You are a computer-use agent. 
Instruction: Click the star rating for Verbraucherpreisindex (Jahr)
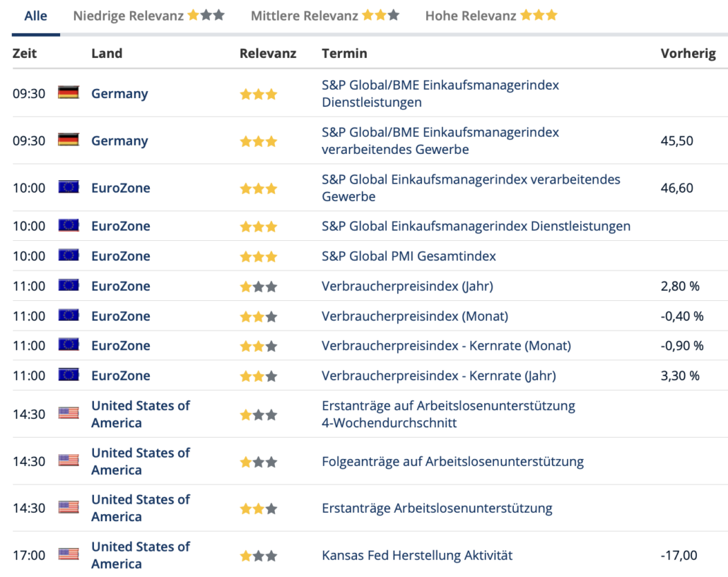point(259,287)
